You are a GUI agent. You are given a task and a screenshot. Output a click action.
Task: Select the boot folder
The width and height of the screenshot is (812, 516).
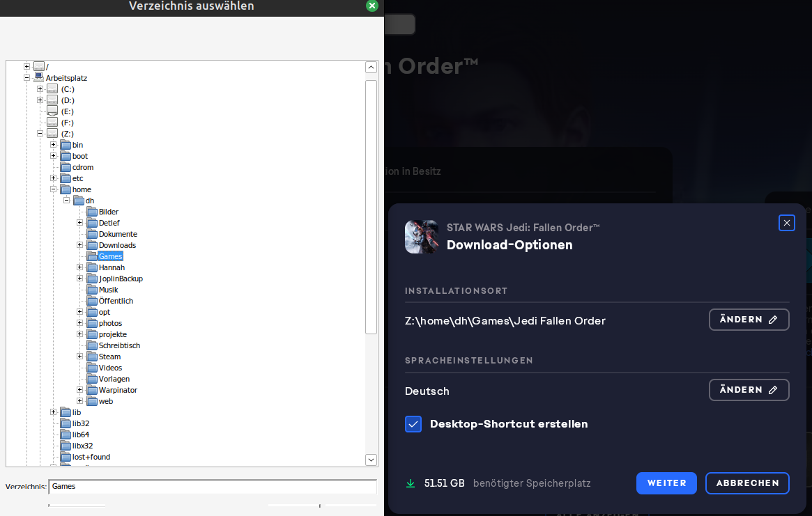[80, 156]
